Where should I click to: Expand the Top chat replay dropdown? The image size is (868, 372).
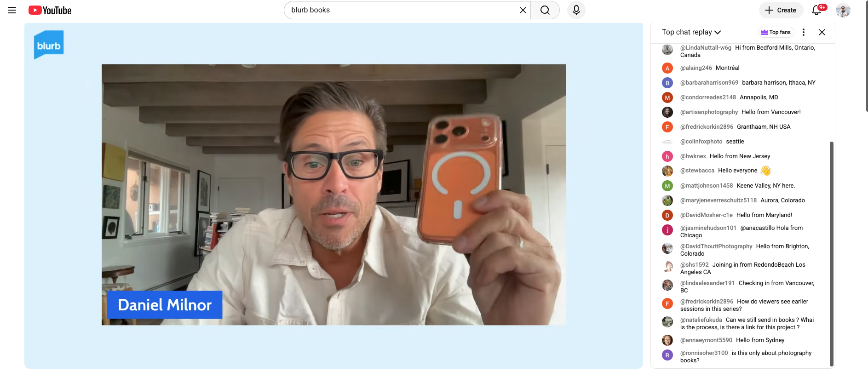[691, 32]
